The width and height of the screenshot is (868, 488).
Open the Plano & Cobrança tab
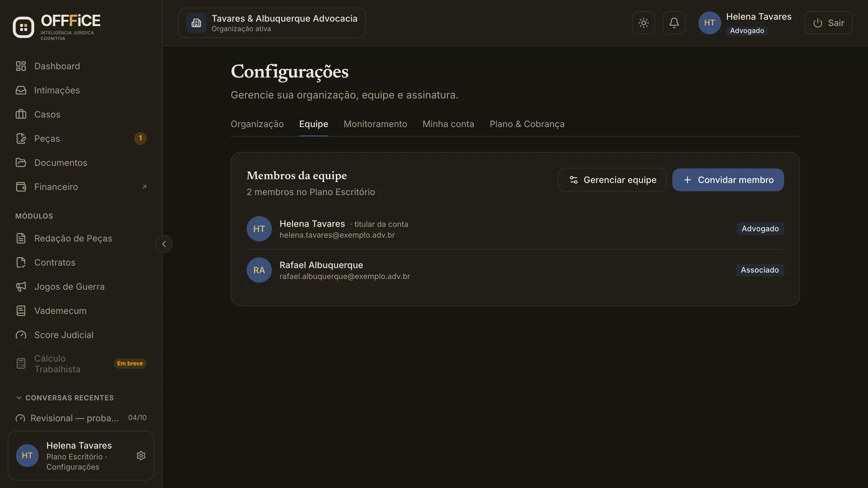tap(527, 124)
